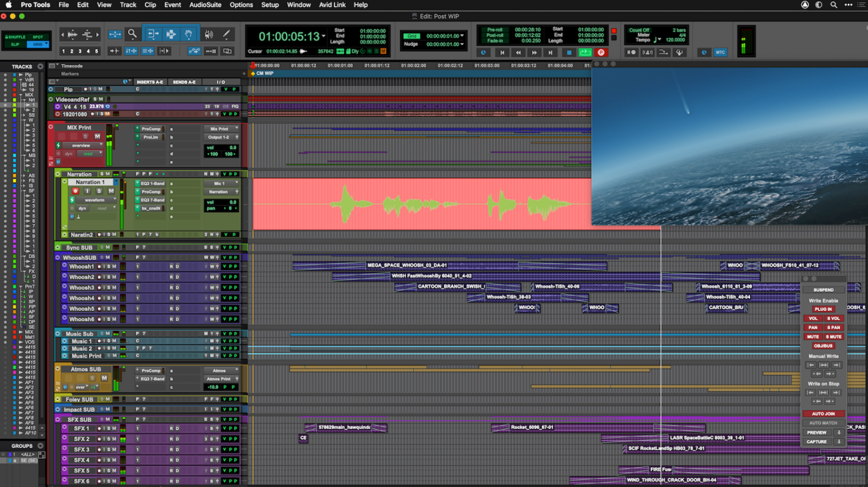This screenshot has width=868, height=487.
Task: Open the Clip menu
Action: point(150,5)
